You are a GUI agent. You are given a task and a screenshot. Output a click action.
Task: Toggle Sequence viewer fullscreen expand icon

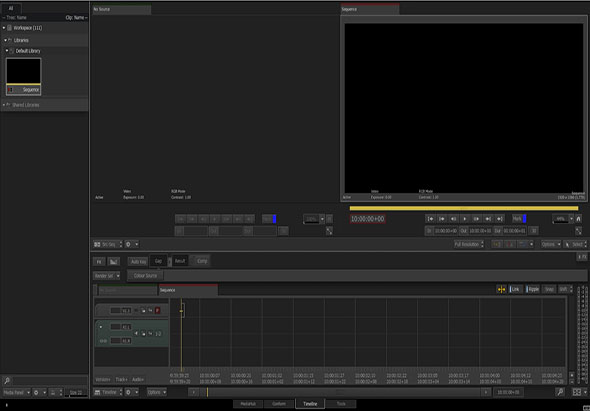[579, 231]
